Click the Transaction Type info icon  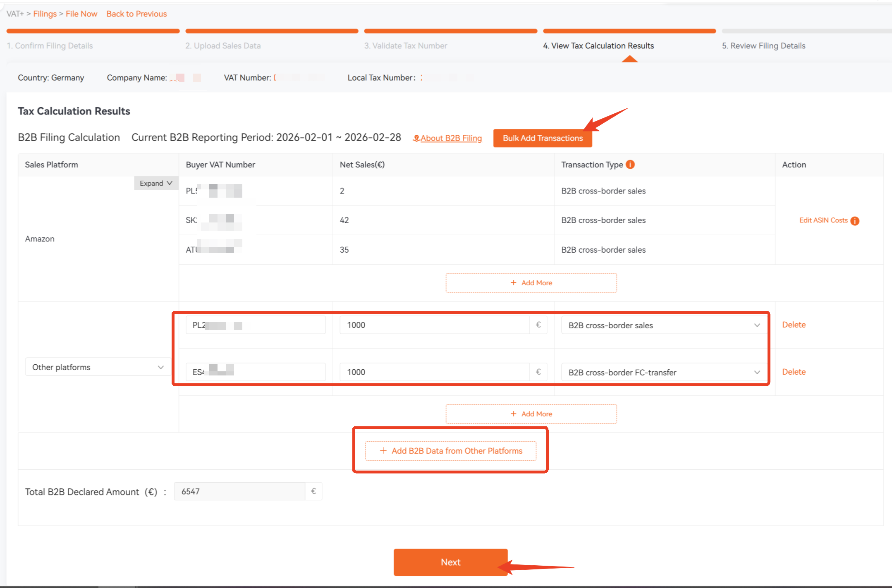tap(630, 165)
